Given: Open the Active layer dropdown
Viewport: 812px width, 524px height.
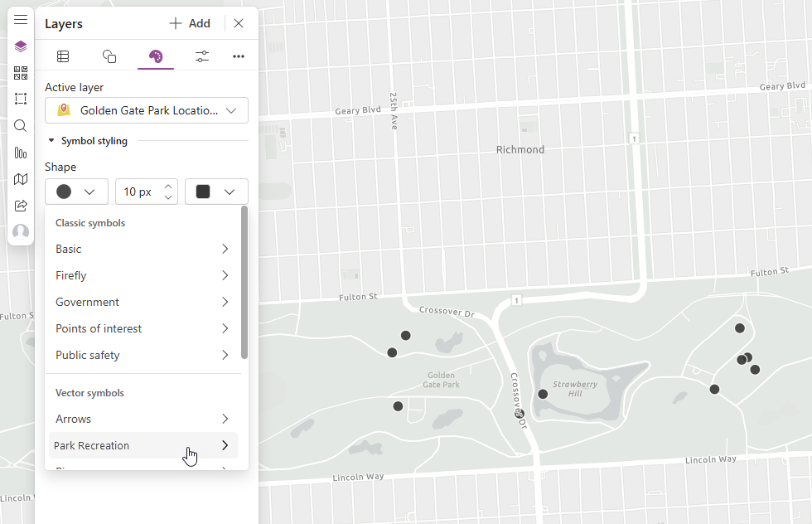Looking at the screenshot, I should coord(146,109).
